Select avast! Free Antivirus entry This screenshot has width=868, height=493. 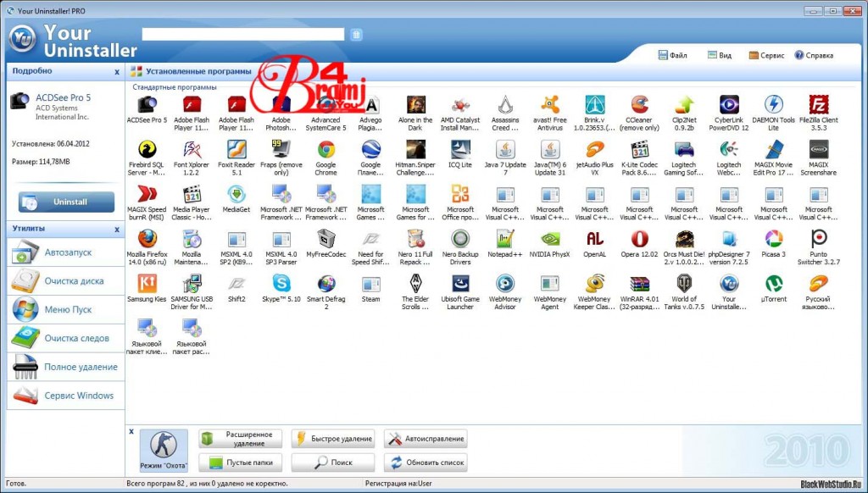tap(549, 104)
